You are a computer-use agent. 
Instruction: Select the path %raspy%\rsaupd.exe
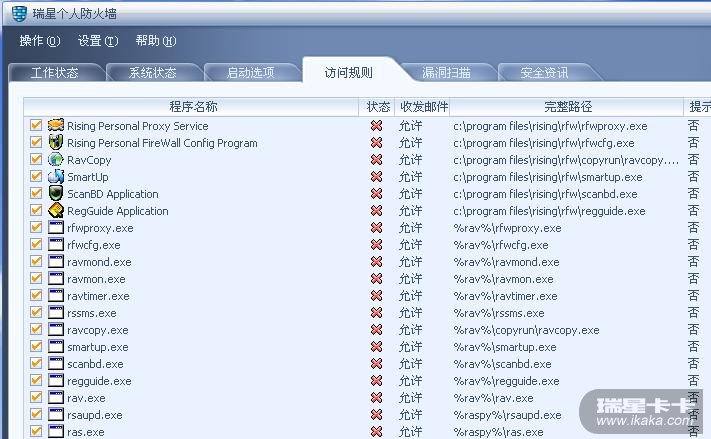tap(507, 415)
